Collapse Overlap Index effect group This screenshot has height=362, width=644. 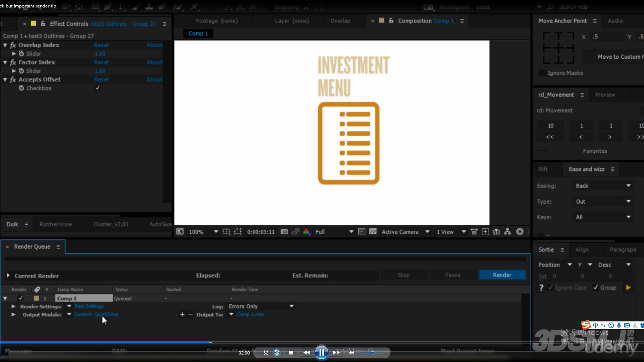click(x=5, y=45)
